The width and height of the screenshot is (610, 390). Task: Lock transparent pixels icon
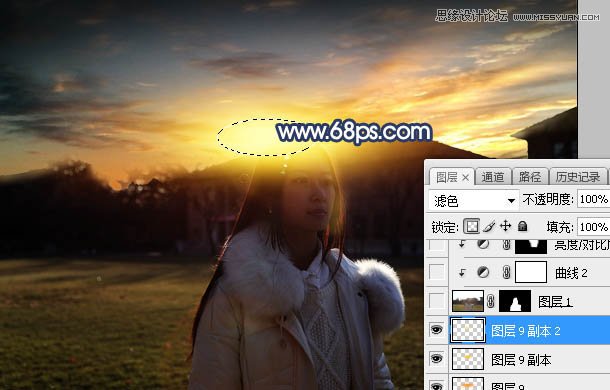[x=472, y=226]
